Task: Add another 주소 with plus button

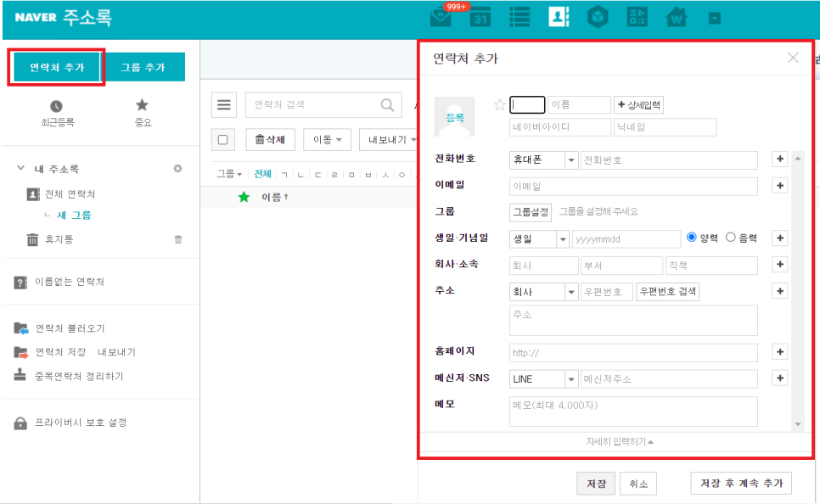Action: pos(780,291)
